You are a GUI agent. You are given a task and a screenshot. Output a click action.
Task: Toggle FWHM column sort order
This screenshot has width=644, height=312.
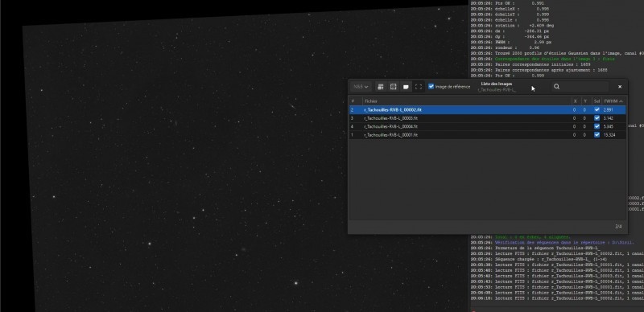pyautogui.click(x=613, y=101)
